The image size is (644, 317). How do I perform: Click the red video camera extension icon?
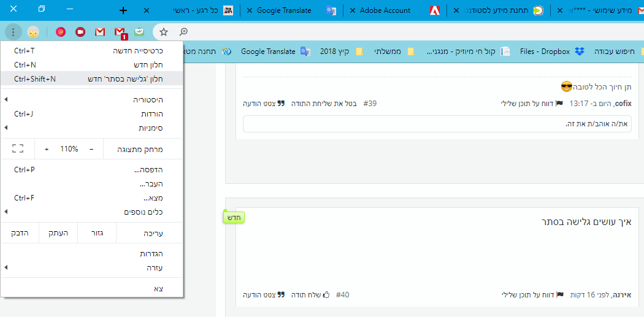[80, 32]
